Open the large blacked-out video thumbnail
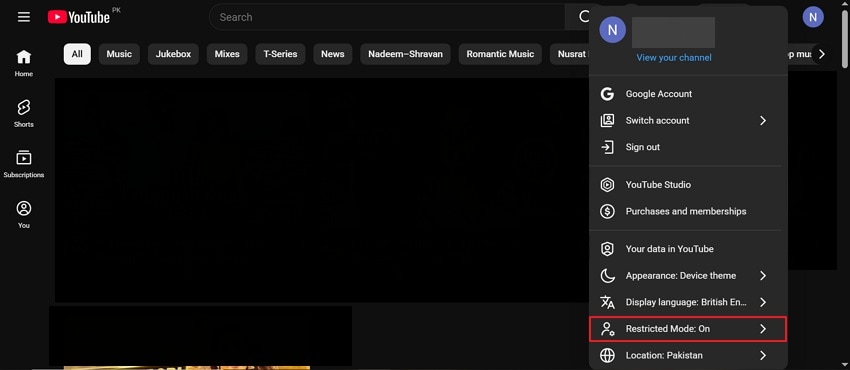Screen dimensions: 850x370 pos(321,190)
